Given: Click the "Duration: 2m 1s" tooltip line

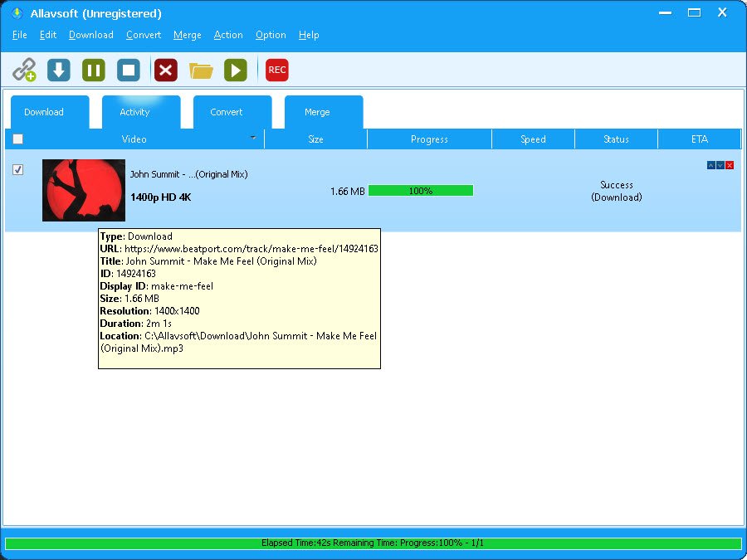Looking at the screenshot, I should click(x=136, y=324).
